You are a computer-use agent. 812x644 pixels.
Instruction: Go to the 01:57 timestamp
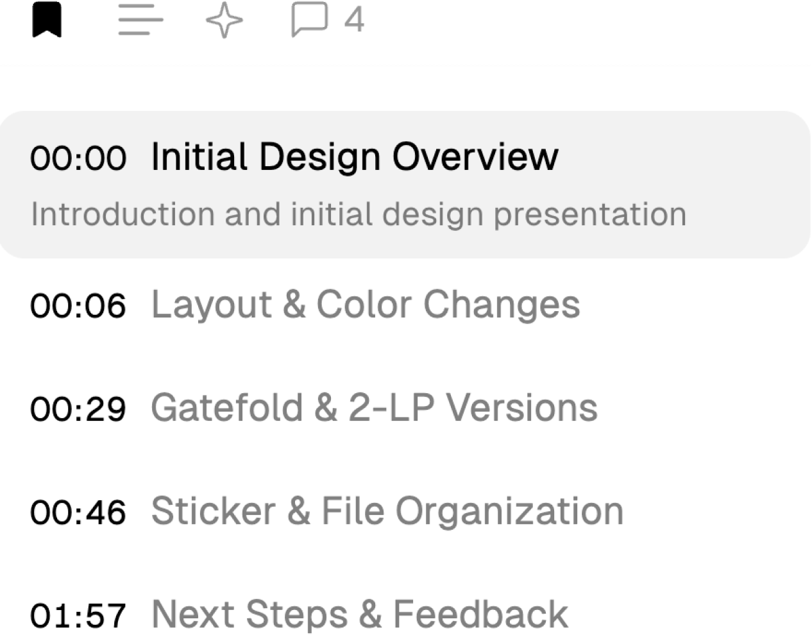(78, 616)
